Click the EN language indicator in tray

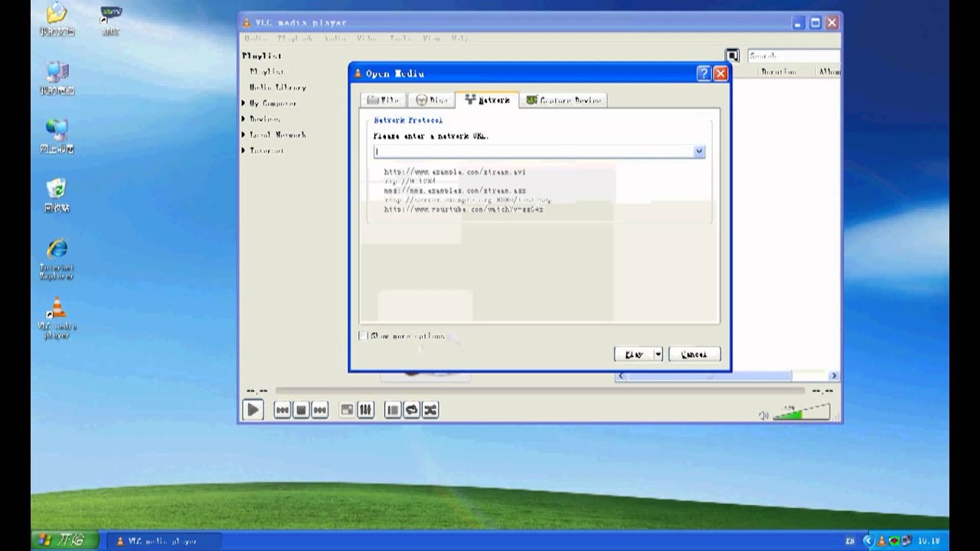pos(850,541)
